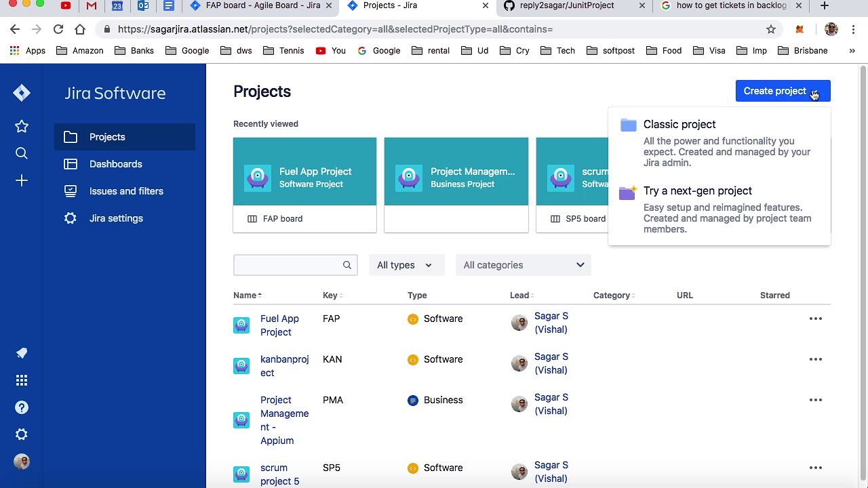Select Projects in the sidebar
This screenshot has height=488, width=868.
coord(125,137)
